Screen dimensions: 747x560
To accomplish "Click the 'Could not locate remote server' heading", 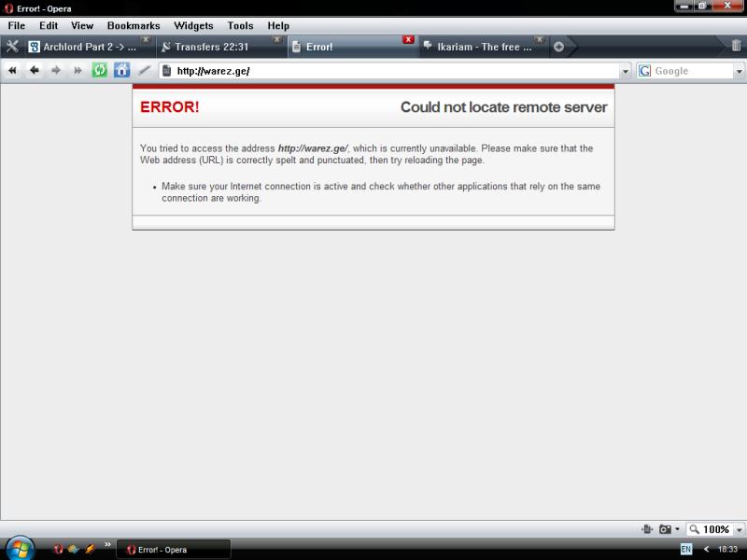I will (x=503, y=107).
